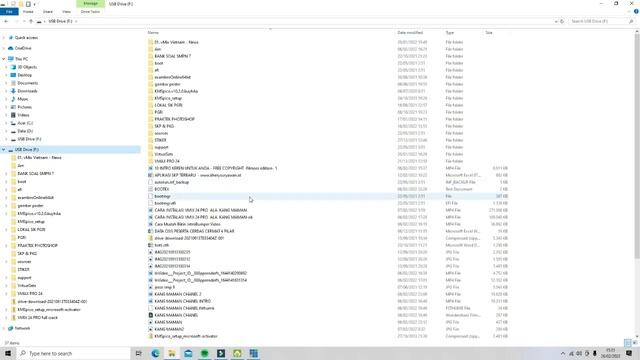640x360 pixels.
Task: Open the File ribbon tab
Action: coord(9,11)
